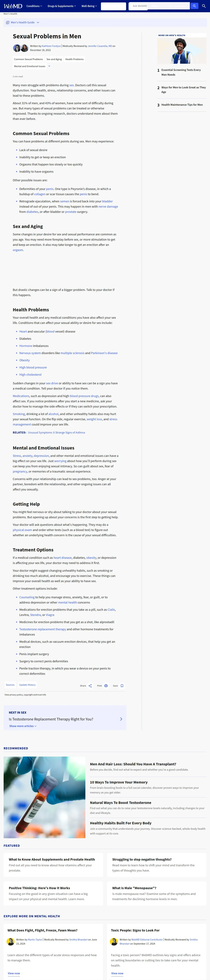210x980 pixels.
Task: Open the Well-Being dropdown menu
Action: point(89,6)
